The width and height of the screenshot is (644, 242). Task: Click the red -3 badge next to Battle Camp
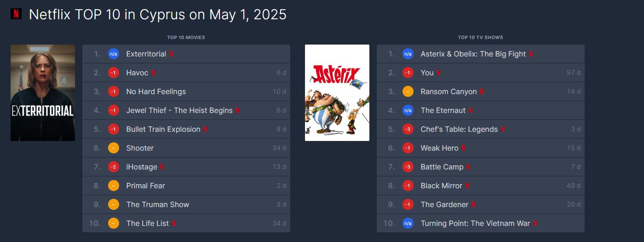408,167
